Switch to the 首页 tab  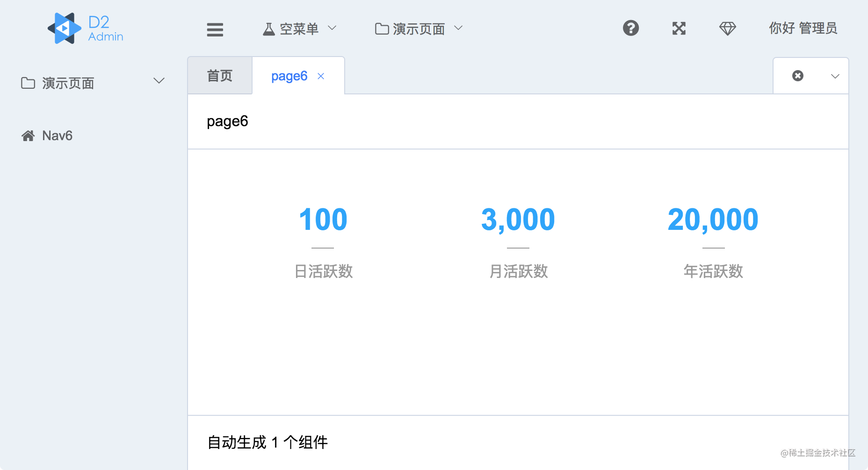[x=220, y=76]
